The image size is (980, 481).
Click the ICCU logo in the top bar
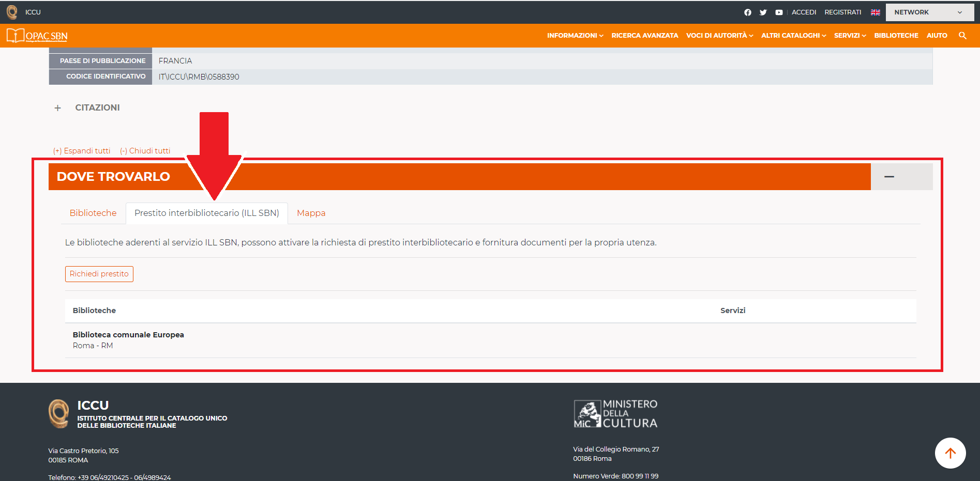coord(12,12)
